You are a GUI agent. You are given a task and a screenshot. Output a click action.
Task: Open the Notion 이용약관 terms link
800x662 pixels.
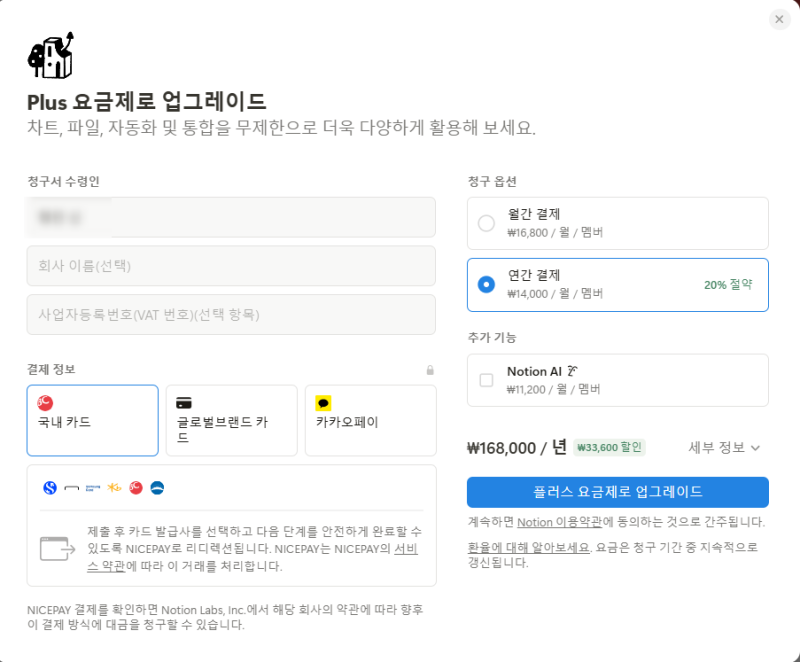pos(559,522)
